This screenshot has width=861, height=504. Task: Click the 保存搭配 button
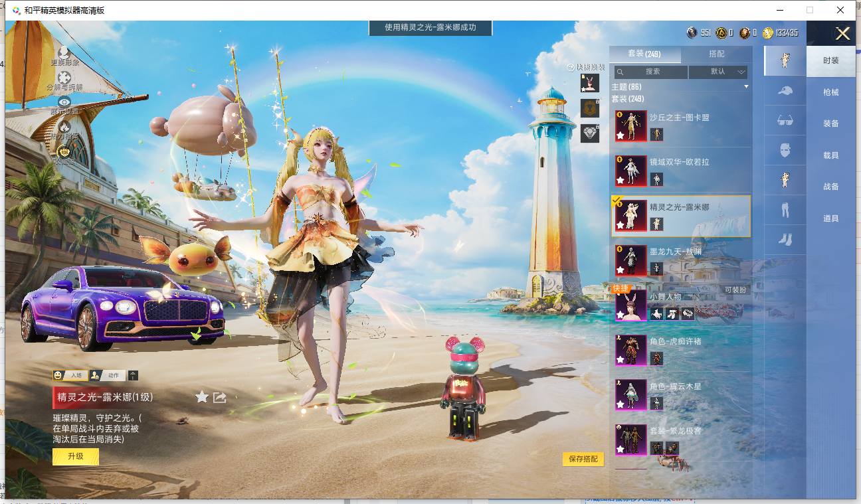583,459
